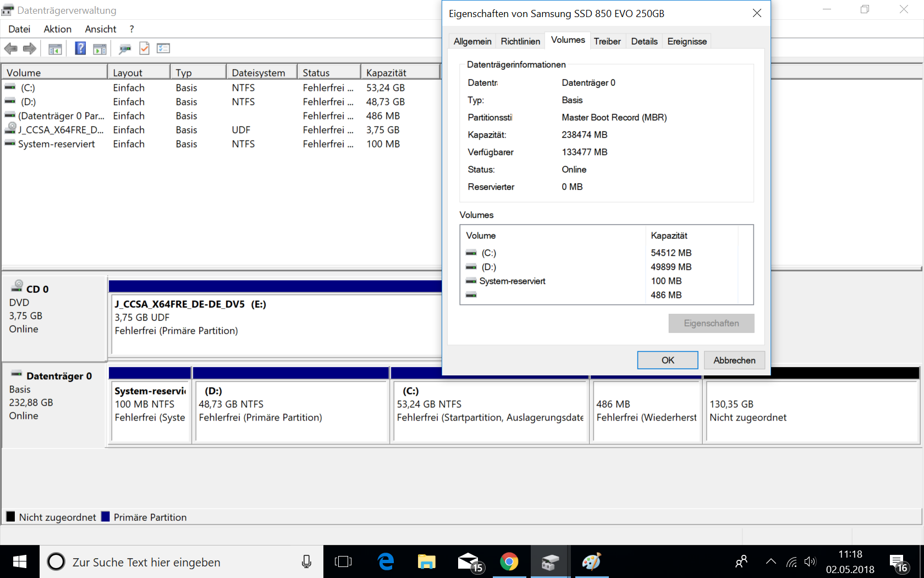Image resolution: width=924 pixels, height=578 pixels.
Task: Select unnamed 486 MB volume icon in dialog
Action: (471, 295)
